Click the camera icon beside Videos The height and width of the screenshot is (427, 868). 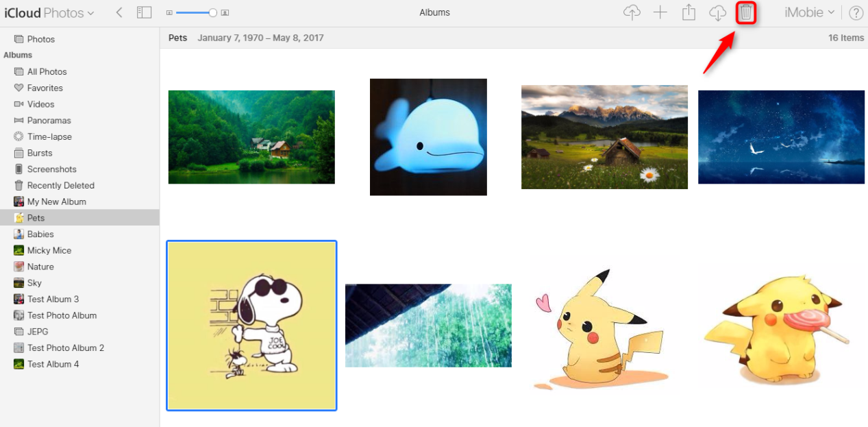coord(19,104)
